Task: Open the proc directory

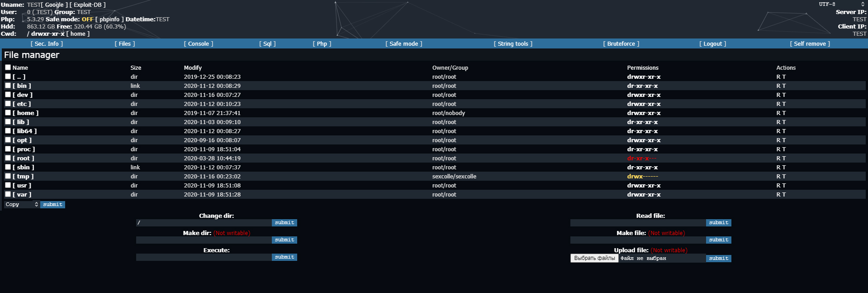Action: click(24, 149)
